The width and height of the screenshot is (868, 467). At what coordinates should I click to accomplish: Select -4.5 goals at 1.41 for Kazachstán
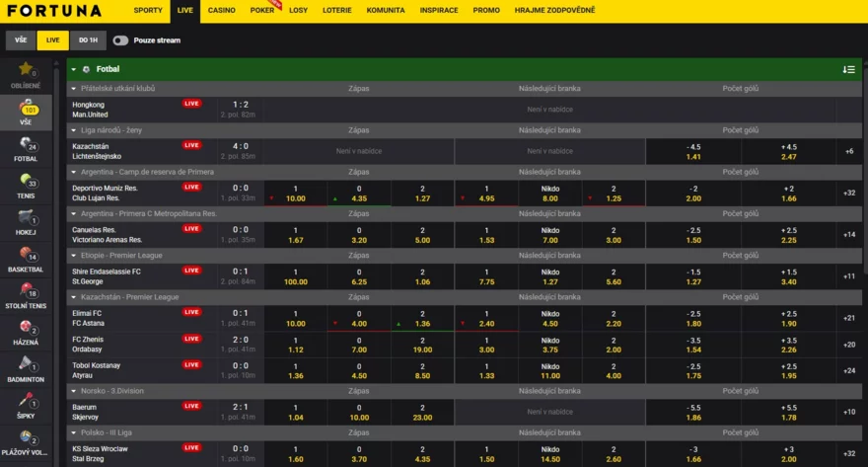tap(693, 151)
